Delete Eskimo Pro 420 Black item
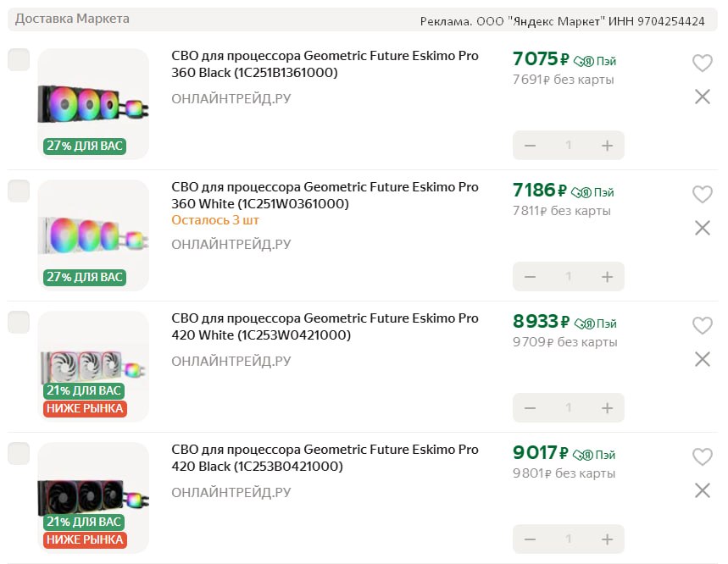Viewport: 728px width, 564px height. click(702, 490)
